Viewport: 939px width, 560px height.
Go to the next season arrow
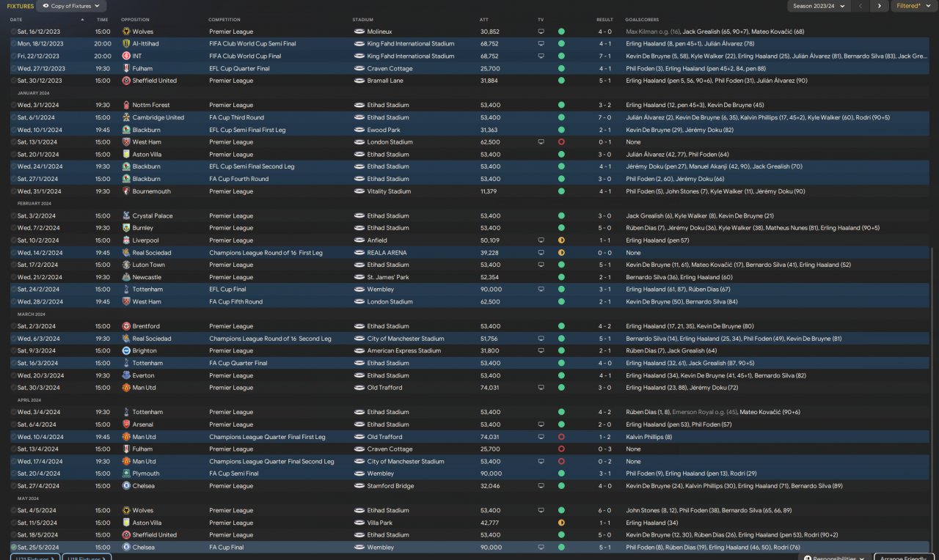(879, 6)
